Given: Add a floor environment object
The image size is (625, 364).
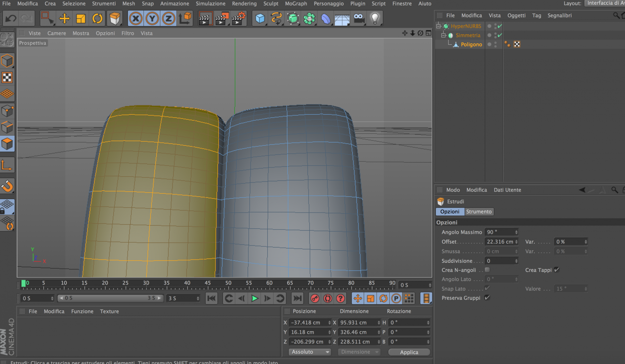Looking at the screenshot, I should [342, 19].
